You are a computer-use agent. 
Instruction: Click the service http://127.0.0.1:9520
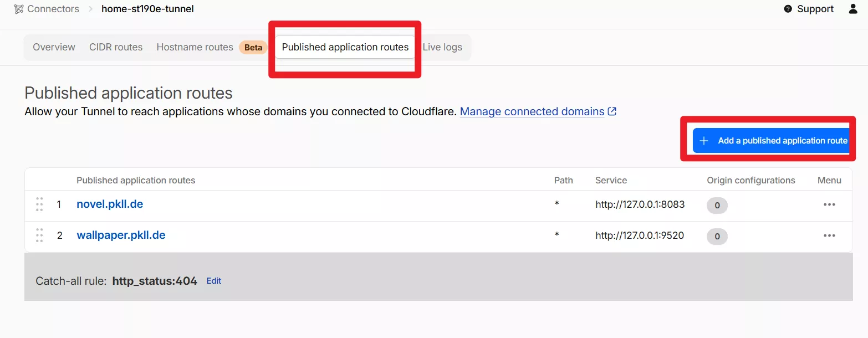pos(640,235)
